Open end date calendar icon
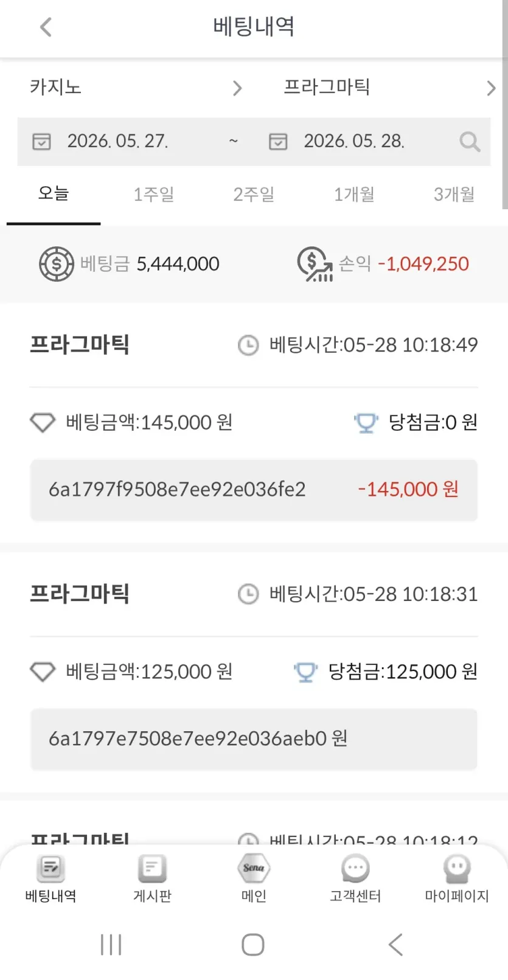This screenshot has height=980, width=508. (278, 142)
